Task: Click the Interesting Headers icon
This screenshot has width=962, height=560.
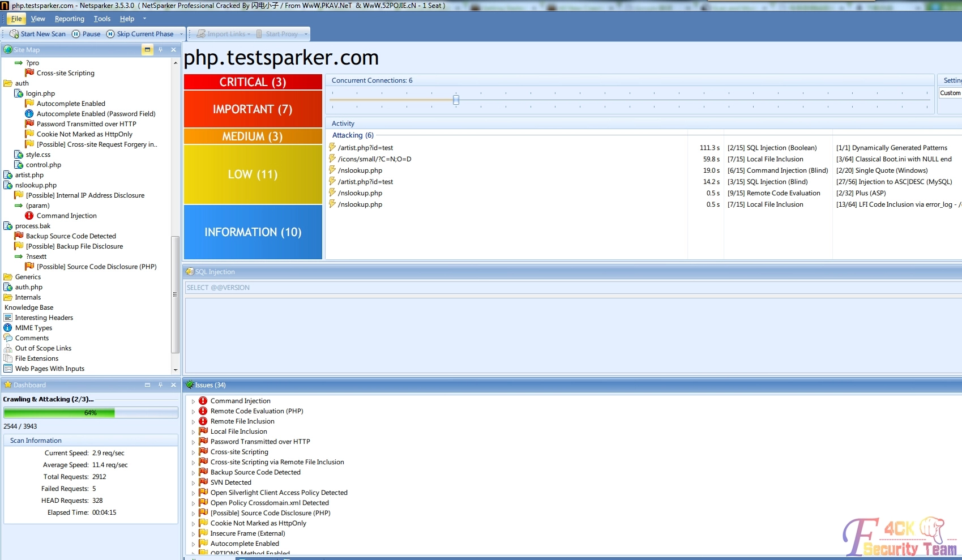Action: pos(8,317)
